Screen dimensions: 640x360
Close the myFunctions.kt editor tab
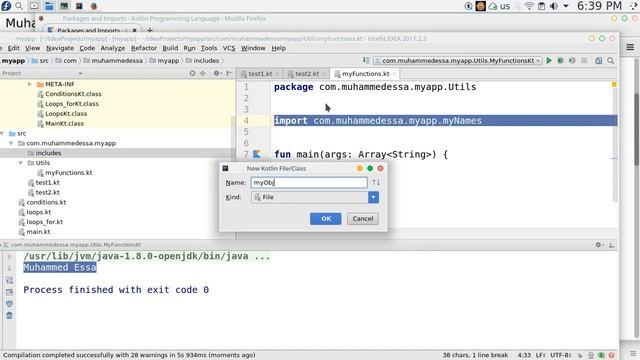[x=394, y=74]
